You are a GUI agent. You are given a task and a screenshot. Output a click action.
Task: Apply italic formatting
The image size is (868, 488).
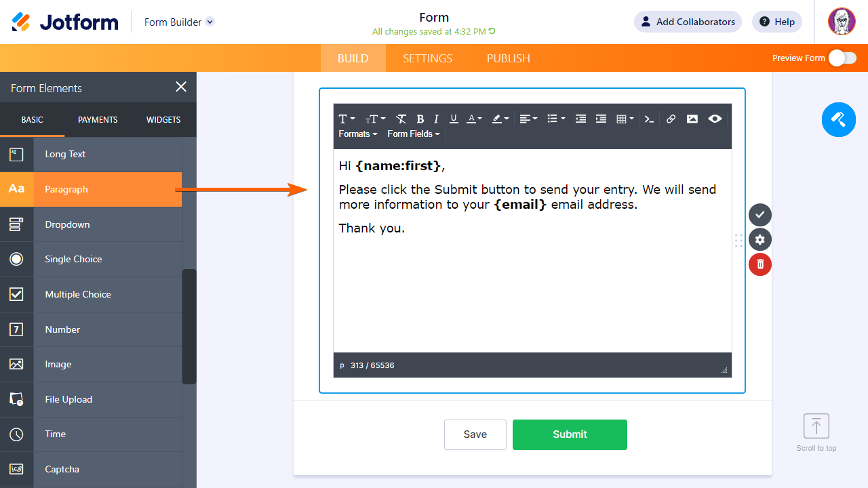[x=436, y=119]
